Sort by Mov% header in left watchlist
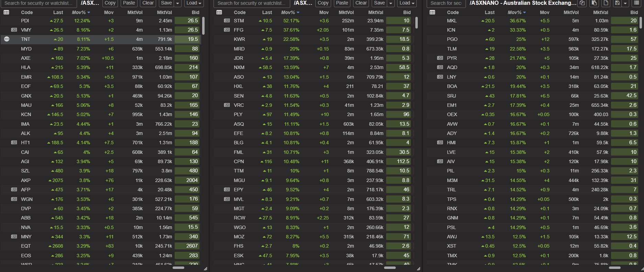644x272 pixels. click(x=81, y=12)
